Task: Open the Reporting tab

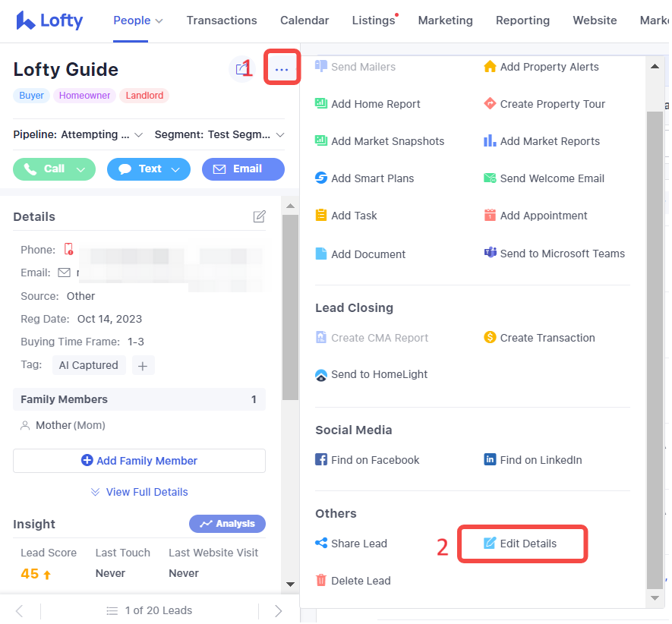Action: point(523,20)
